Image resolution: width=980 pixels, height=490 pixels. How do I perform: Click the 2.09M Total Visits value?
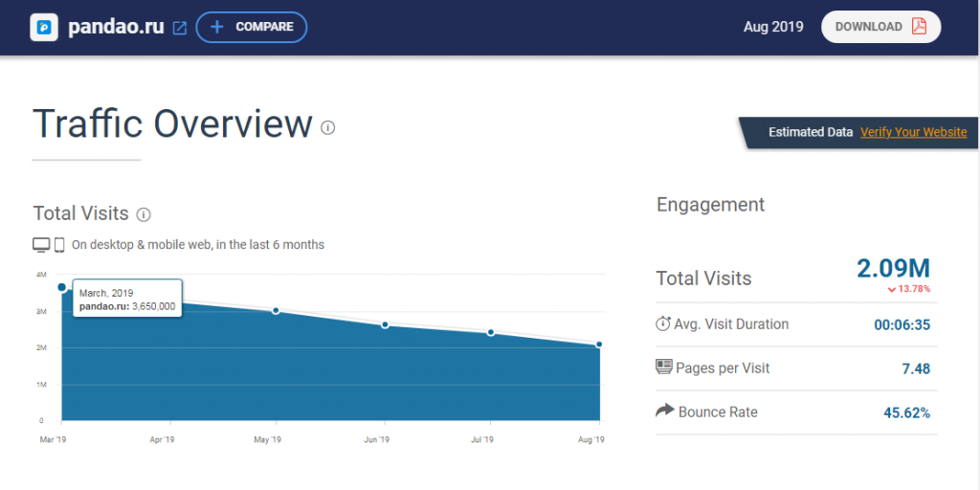(893, 269)
